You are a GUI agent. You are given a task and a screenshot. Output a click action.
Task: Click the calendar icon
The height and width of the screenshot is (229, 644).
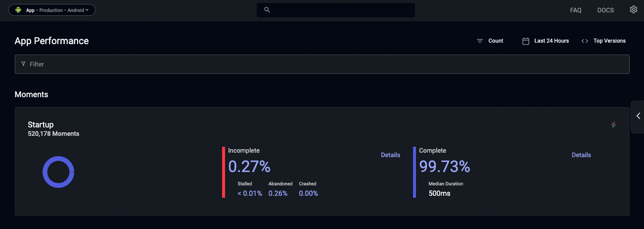tap(526, 41)
